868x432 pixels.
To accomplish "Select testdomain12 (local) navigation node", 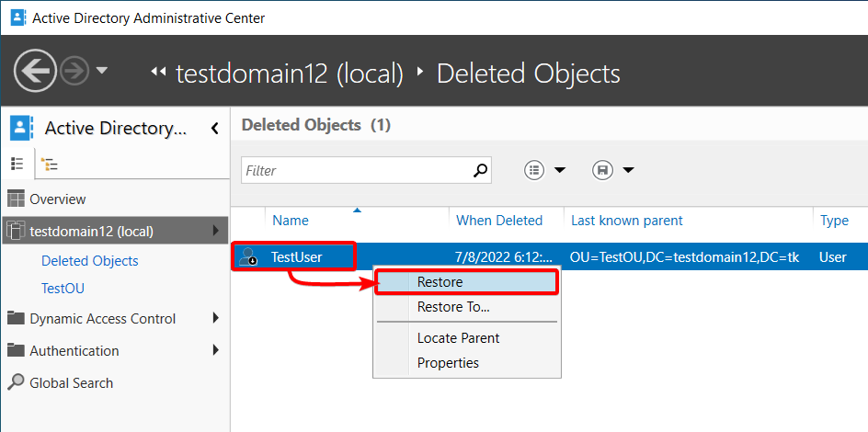I will pos(115,231).
